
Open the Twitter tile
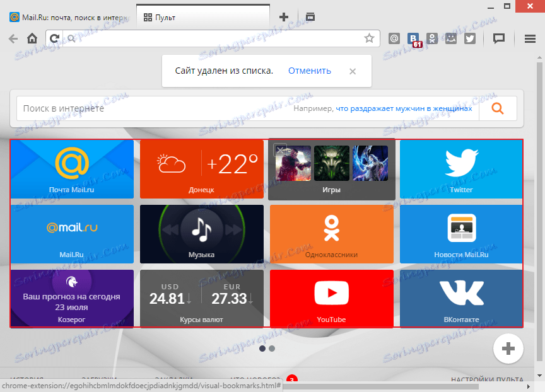[461, 169]
